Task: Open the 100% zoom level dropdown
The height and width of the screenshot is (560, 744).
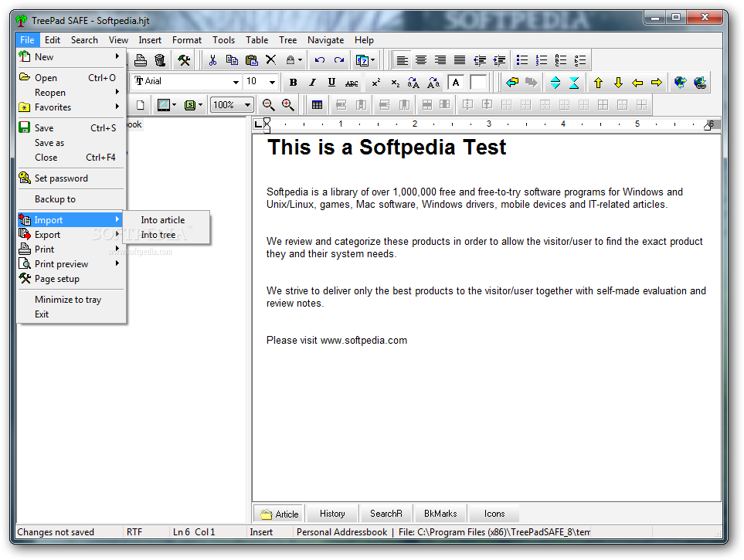Action: click(247, 104)
